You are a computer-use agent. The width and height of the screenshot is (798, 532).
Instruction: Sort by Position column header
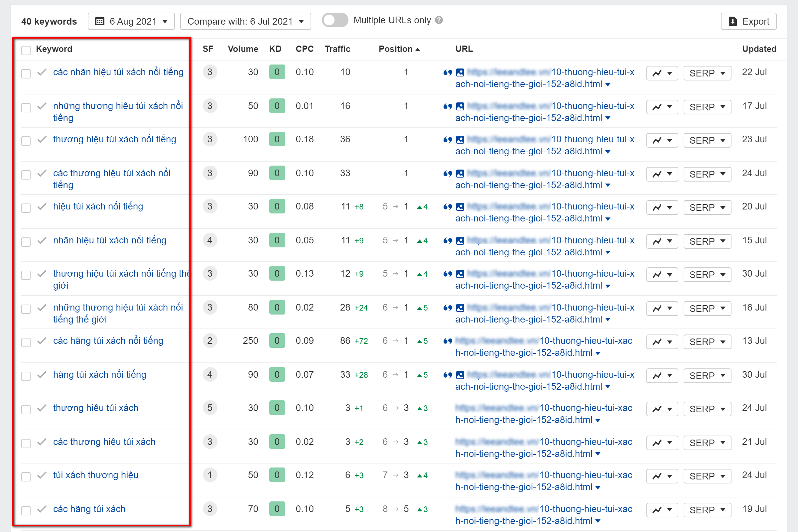coord(399,49)
